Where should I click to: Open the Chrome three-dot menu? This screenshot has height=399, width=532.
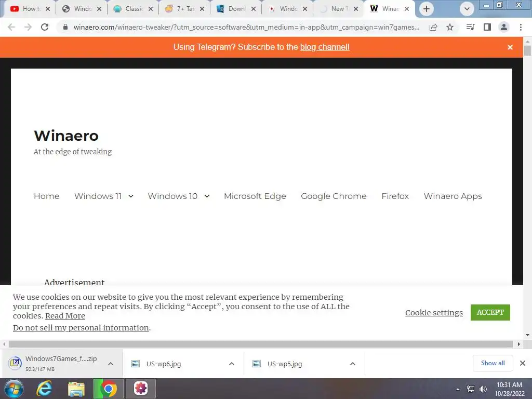[x=521, y=27]
